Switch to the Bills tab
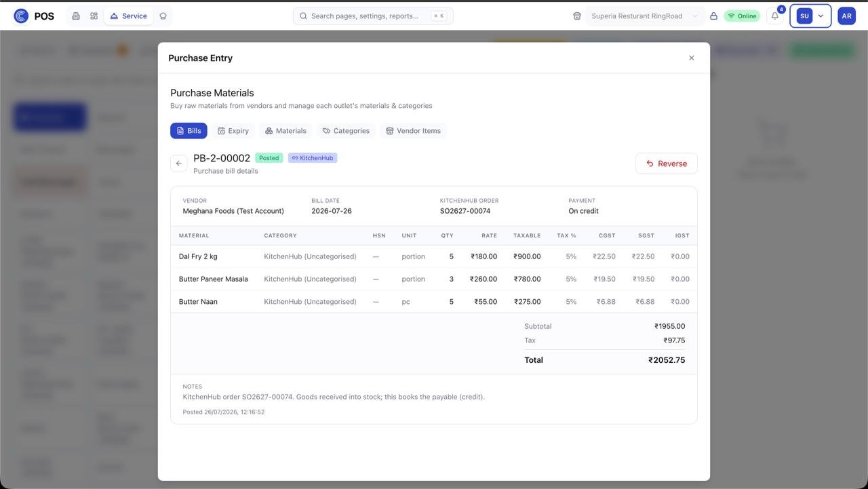This screenshot has width=868, height=489. (x=189, y=131)
